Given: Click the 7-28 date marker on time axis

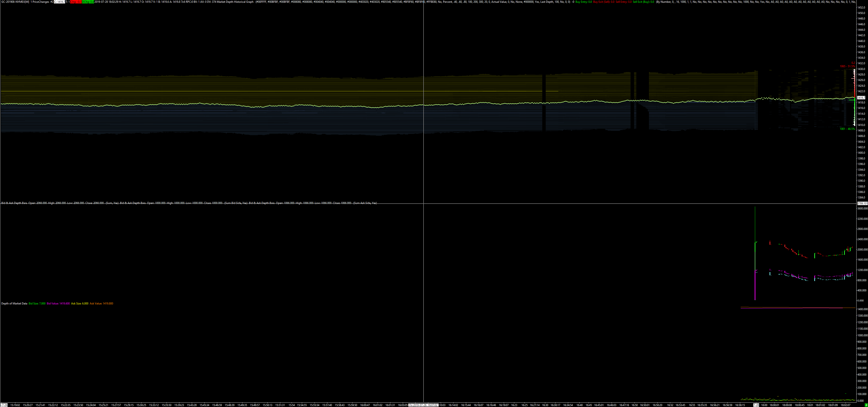Looking at the screenshot, I should (x=756, y=405).
